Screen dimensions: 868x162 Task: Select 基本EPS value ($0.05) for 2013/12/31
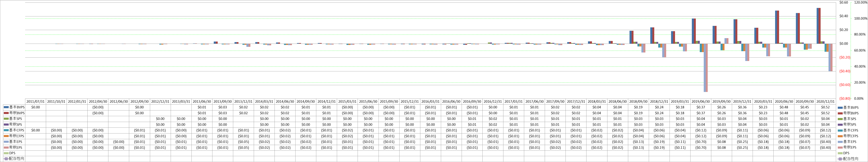(243, 141)
